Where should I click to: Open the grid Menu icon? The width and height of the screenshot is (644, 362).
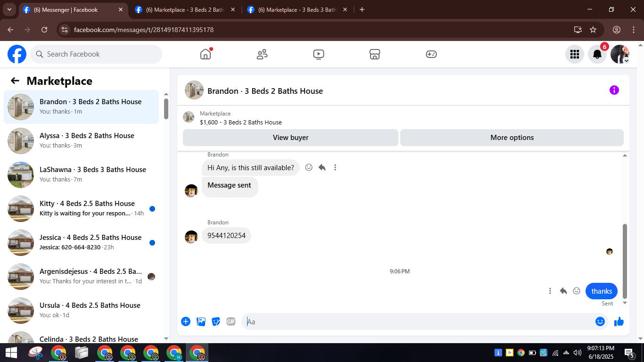575,54
